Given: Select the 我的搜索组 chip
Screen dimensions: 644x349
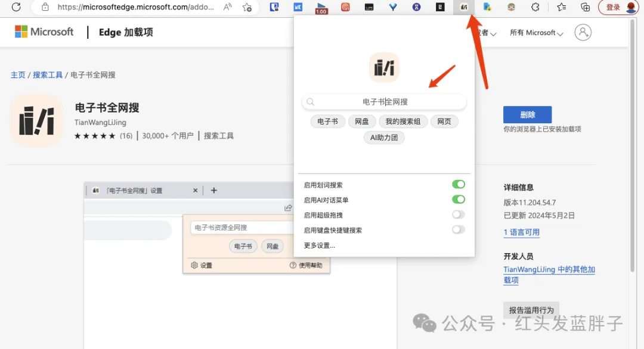Looking at the screenshot, I should coord(403,121).
